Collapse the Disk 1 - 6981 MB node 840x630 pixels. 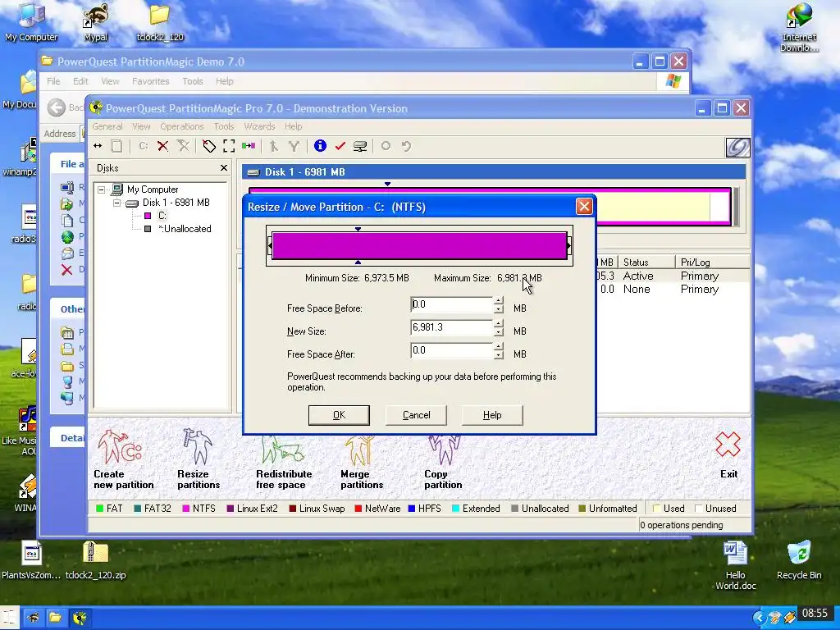116,203
